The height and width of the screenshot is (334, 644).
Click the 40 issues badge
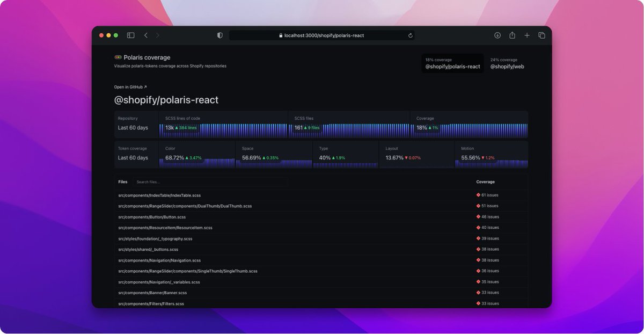click(488, 228)
